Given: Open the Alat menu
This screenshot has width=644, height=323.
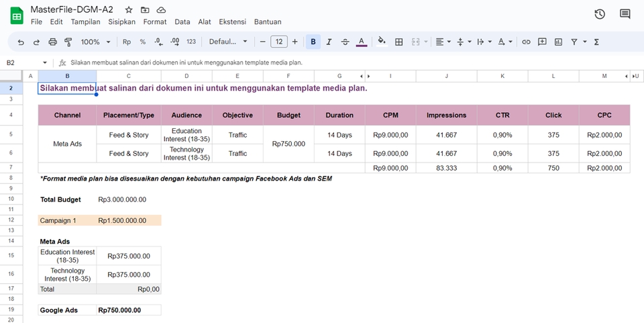Looking at the screenshot, I should (205, 22).
